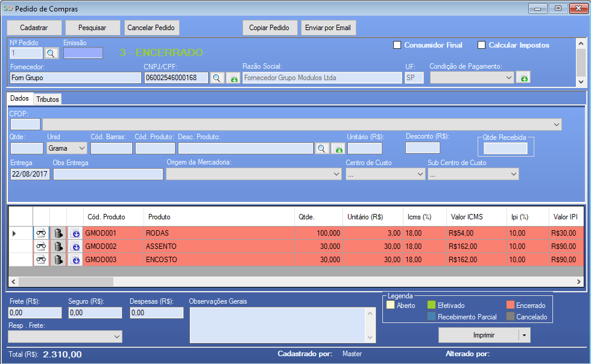Focus the Obs Entrega field
The height and width of the screenshot is (364, 591).
[108, 174]
